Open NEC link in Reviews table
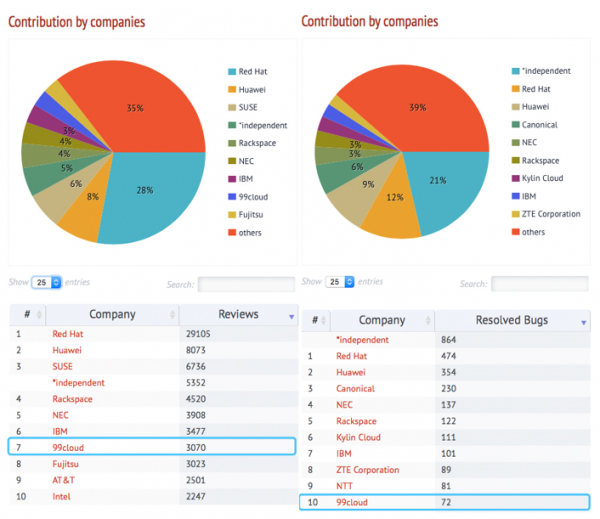Viewport: 600px width, 519px height. (60, 415)
